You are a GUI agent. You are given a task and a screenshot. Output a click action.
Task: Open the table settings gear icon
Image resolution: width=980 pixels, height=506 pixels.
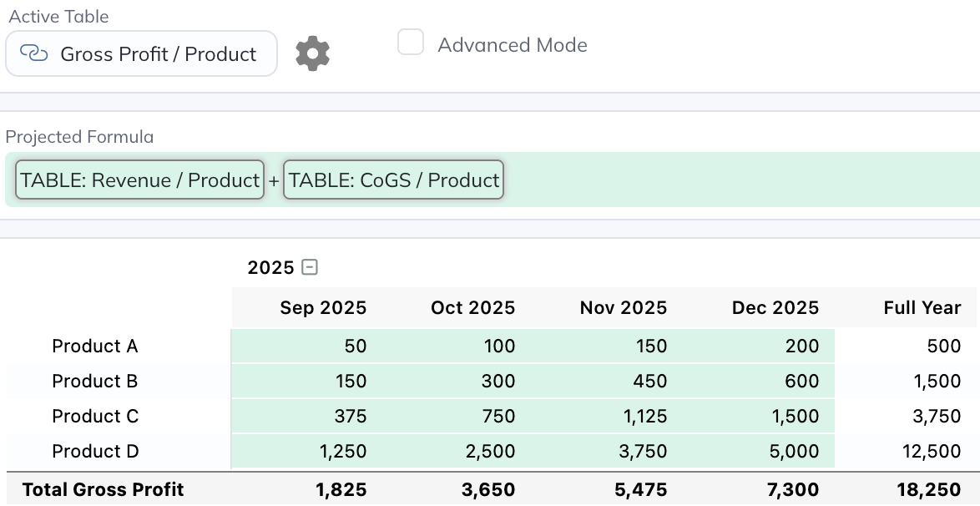(313, 53)
